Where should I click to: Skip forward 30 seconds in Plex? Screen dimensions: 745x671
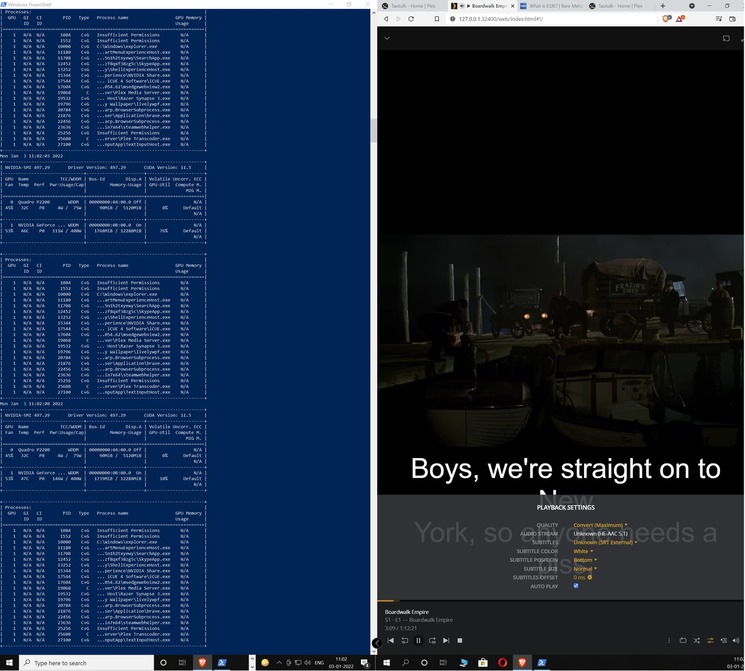432,641
